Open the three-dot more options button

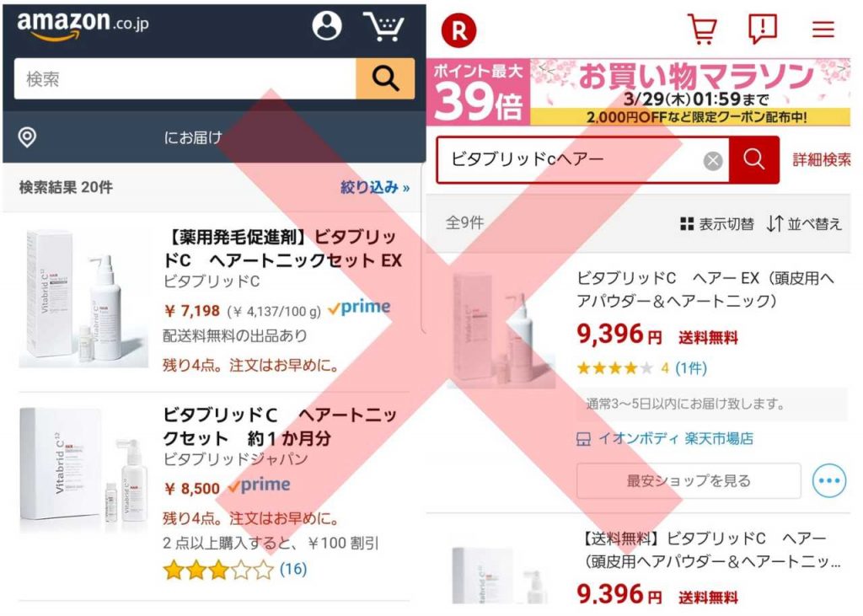click(829, 480)
